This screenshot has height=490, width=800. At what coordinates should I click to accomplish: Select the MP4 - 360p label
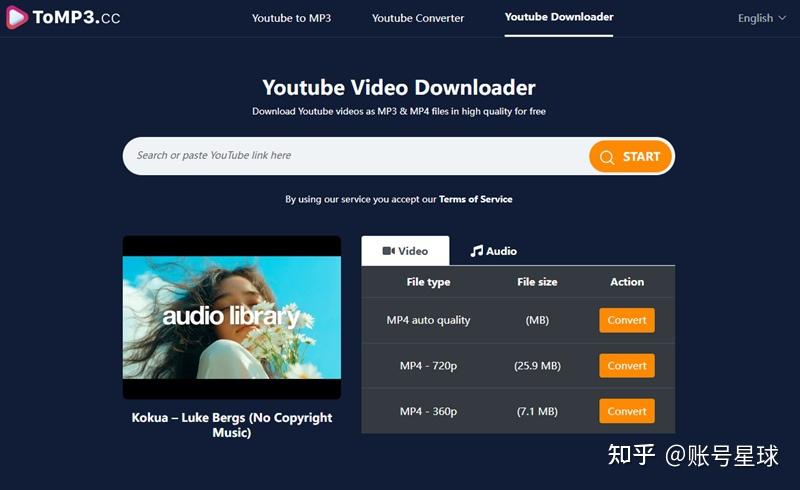(x=428, y=411)
